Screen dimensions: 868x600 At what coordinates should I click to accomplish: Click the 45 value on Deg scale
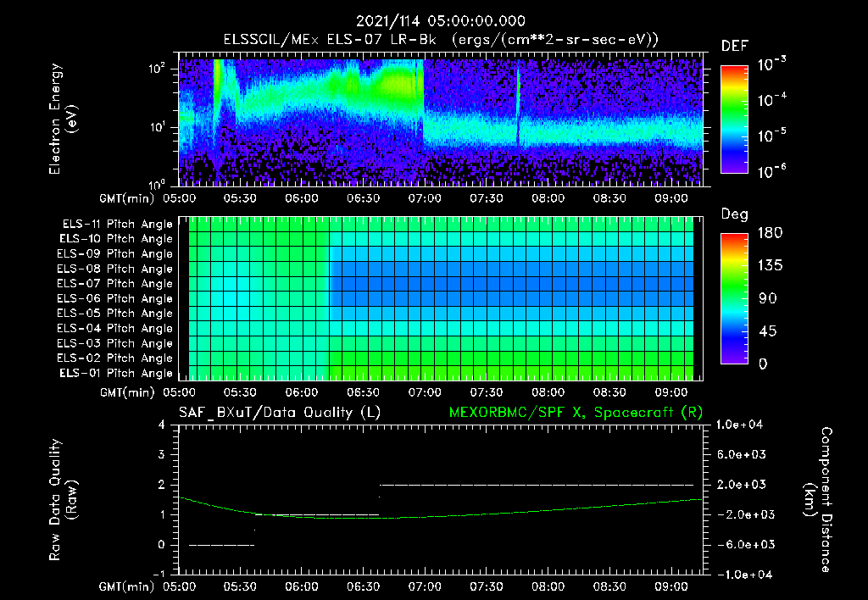[x=768, y=331]
